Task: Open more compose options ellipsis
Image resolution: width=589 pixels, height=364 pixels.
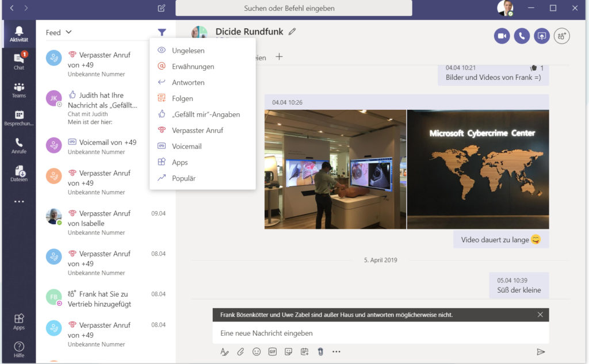Action: point(336,351)
